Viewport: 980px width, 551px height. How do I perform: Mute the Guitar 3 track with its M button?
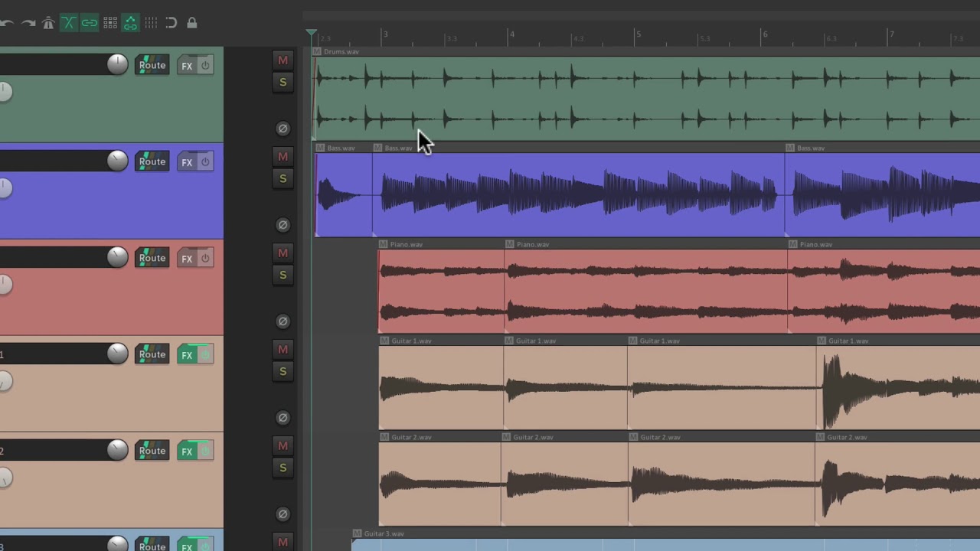pos(283,543)
